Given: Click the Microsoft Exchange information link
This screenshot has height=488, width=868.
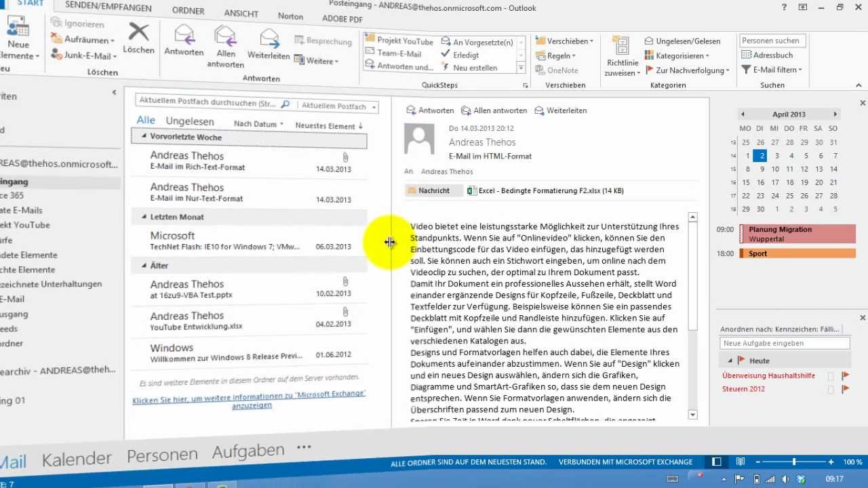Looking at the screenshot, I should click(249, 399).
